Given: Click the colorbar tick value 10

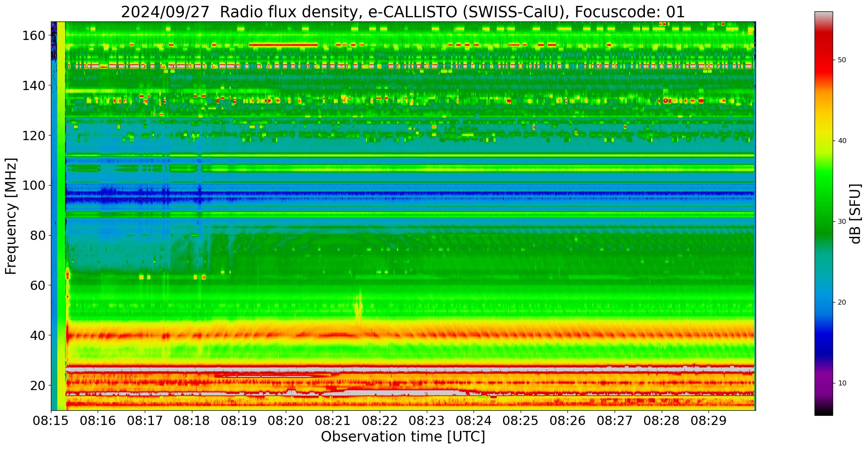Looking at the screenshot, I should pyautogui.click(x=842, y=383).
